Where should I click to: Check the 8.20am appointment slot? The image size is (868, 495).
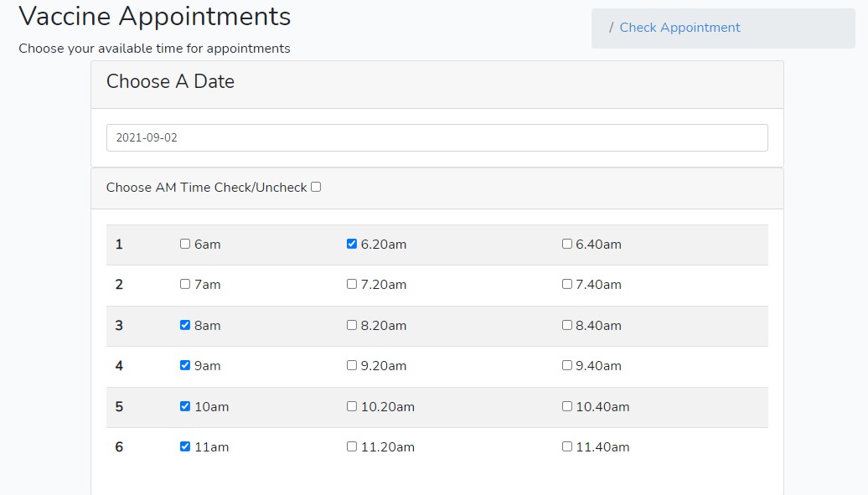point(351,325)
